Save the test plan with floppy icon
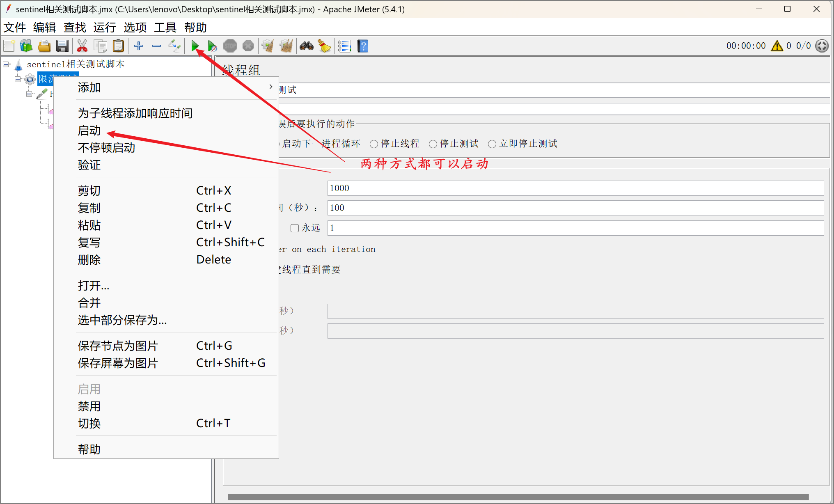Screen dimensions: 834x504 (62, 46)
